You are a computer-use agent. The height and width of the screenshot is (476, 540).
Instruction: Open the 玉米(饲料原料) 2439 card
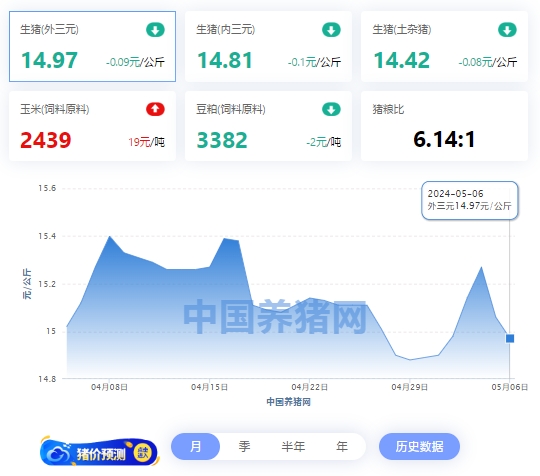(x=92, y=126)
